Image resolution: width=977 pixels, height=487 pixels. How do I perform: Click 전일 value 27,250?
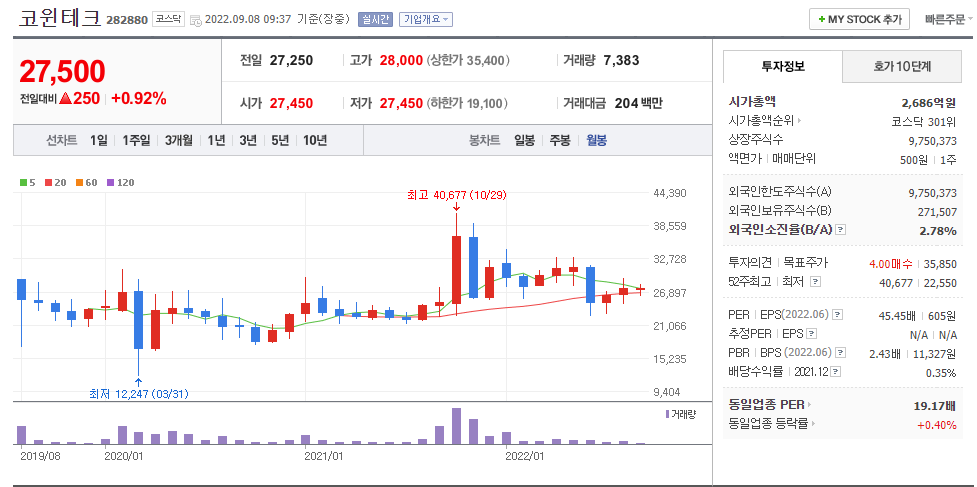292,60
